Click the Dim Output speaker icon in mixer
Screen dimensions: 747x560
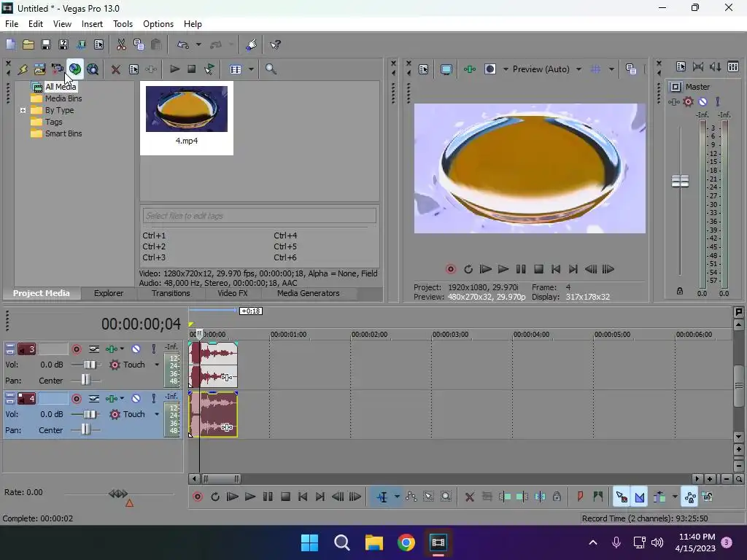716,67
